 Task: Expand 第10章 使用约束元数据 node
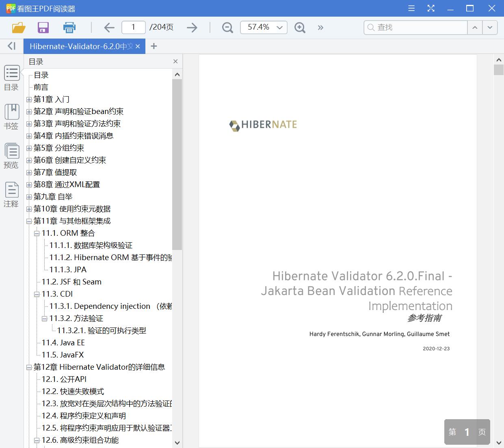tap(29, 209)
